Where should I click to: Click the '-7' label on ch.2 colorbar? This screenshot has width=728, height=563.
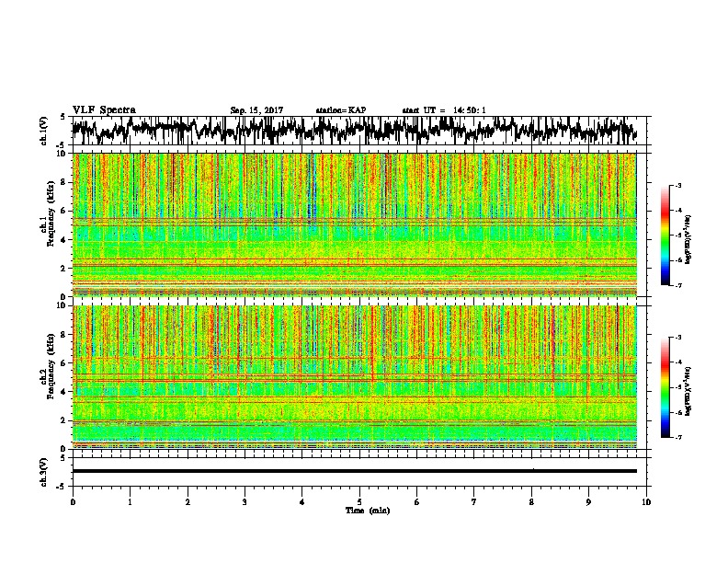click(x=677, y=437)
